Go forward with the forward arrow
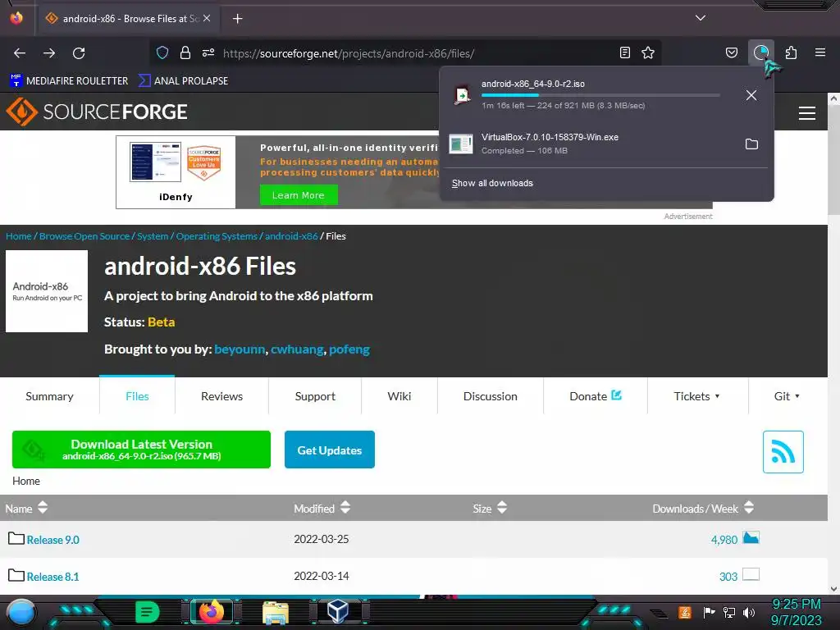This screenshot has width=840, height=630. pos(49,53)
